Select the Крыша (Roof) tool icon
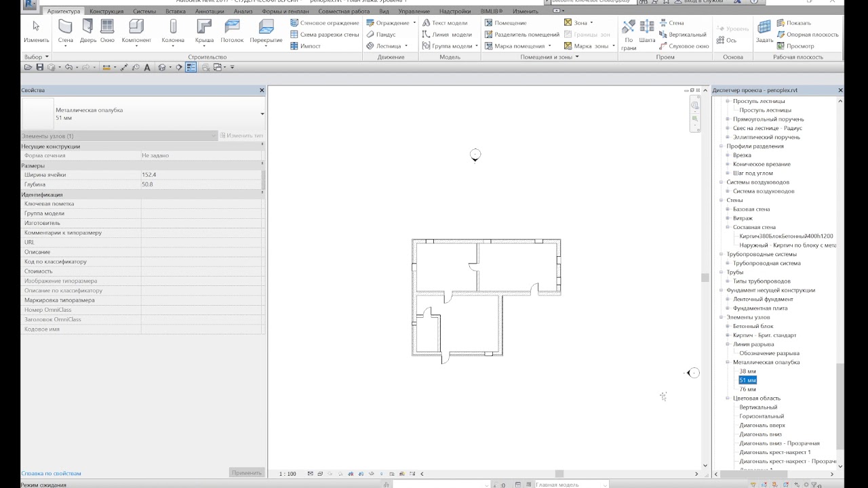The image size is (868, 488). pyautogui.click(x=204, y=27)
